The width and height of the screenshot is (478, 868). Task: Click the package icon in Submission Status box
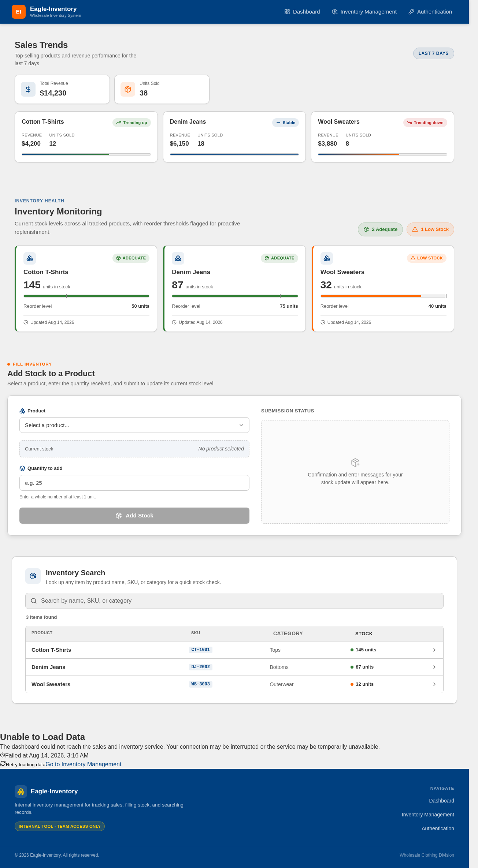355,463
